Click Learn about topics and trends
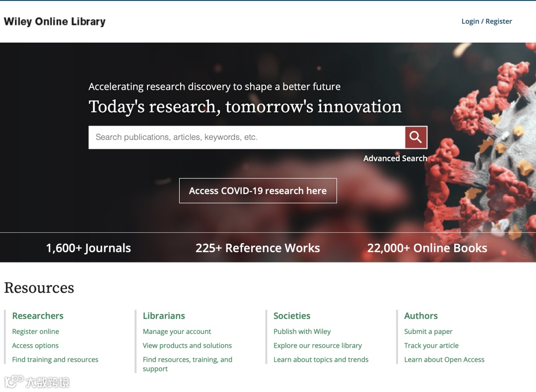Image resolution: width=536 pixels, height=392 pixels. (321, 360)
